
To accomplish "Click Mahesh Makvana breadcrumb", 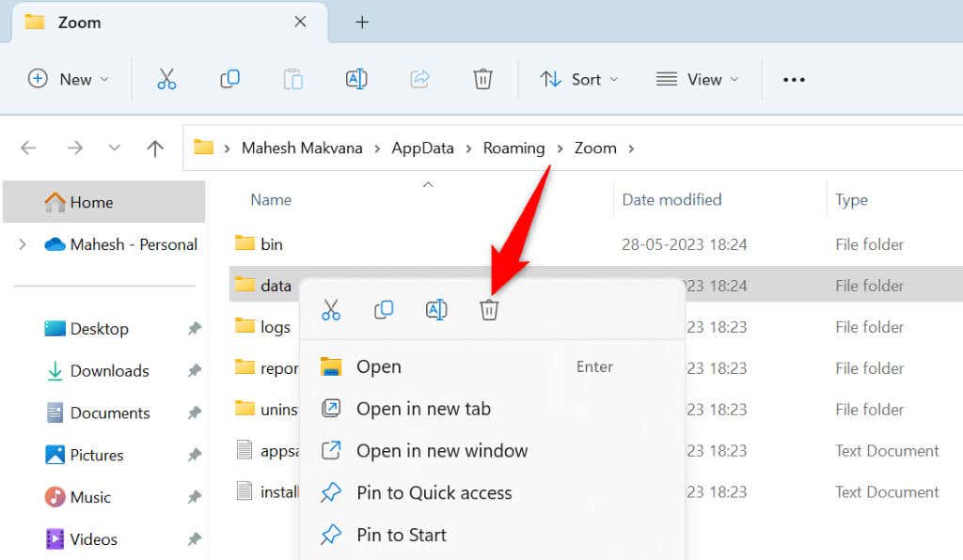I will (302, 148).
